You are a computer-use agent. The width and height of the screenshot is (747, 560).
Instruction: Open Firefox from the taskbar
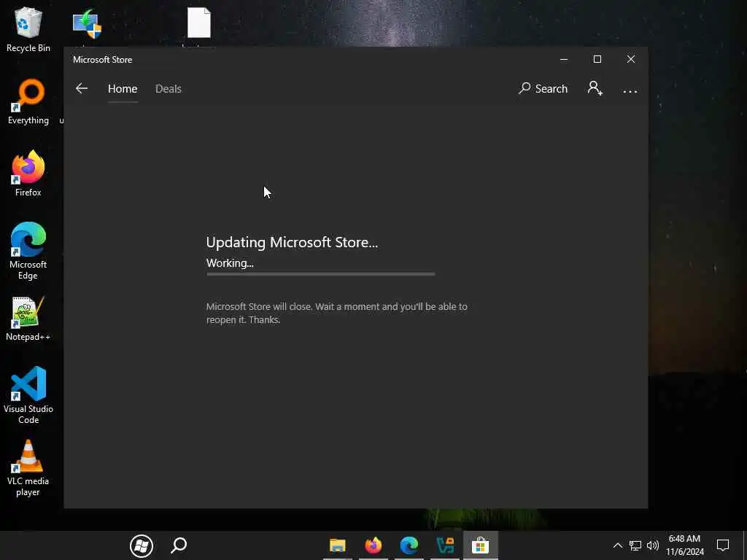coord(373,545)
